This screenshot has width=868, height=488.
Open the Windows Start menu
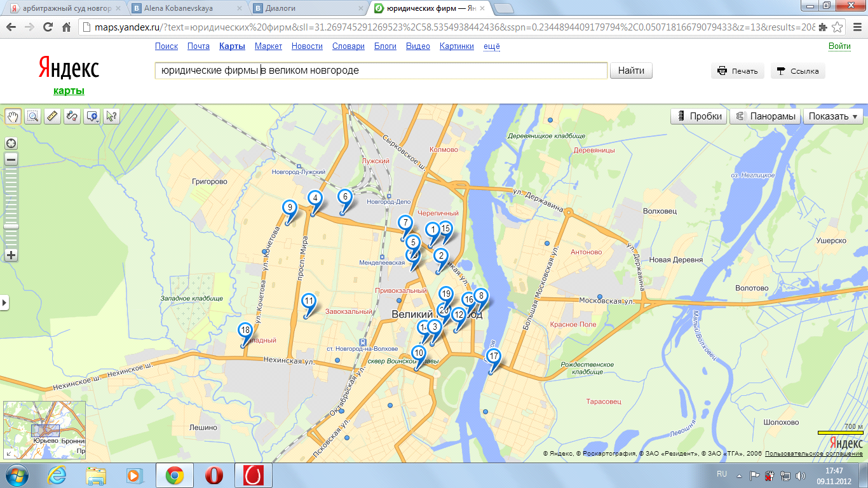[x=16, y=475]
